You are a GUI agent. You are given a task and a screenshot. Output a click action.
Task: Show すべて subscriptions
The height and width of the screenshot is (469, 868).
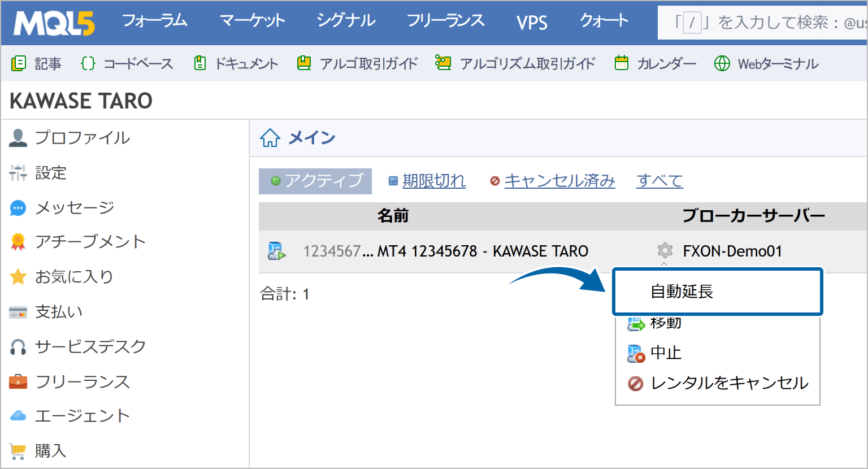(659, 181)
